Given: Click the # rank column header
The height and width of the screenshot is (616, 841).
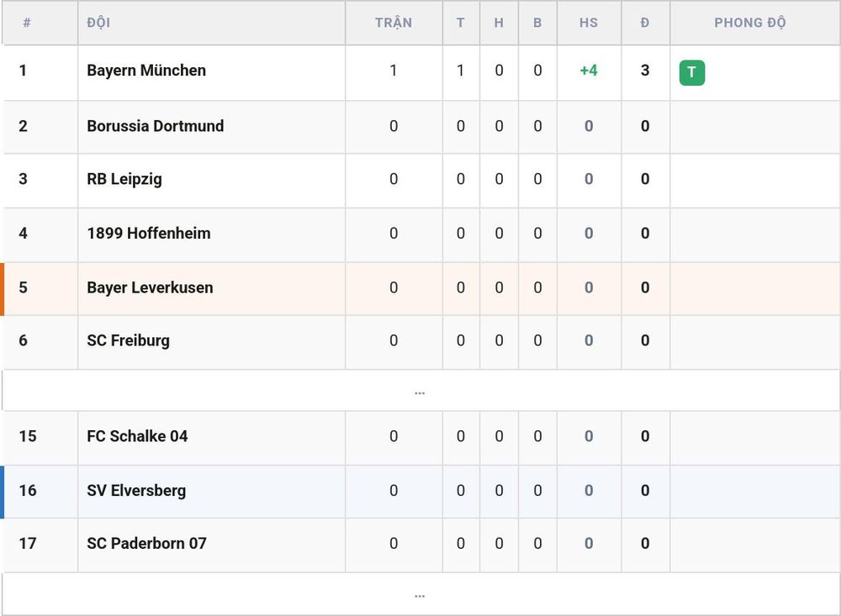Looking at the screenshot, I should point(27,23).
